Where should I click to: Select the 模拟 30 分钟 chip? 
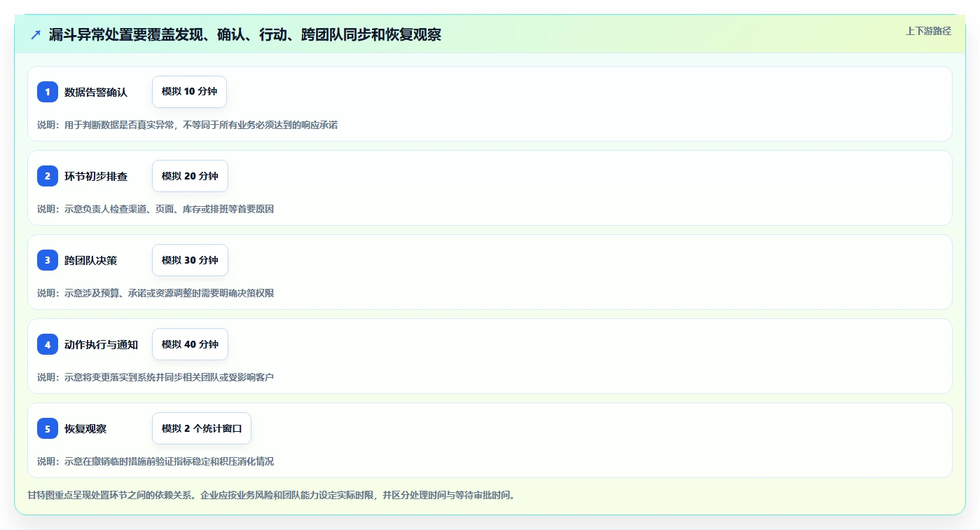(x=190, y=260)
